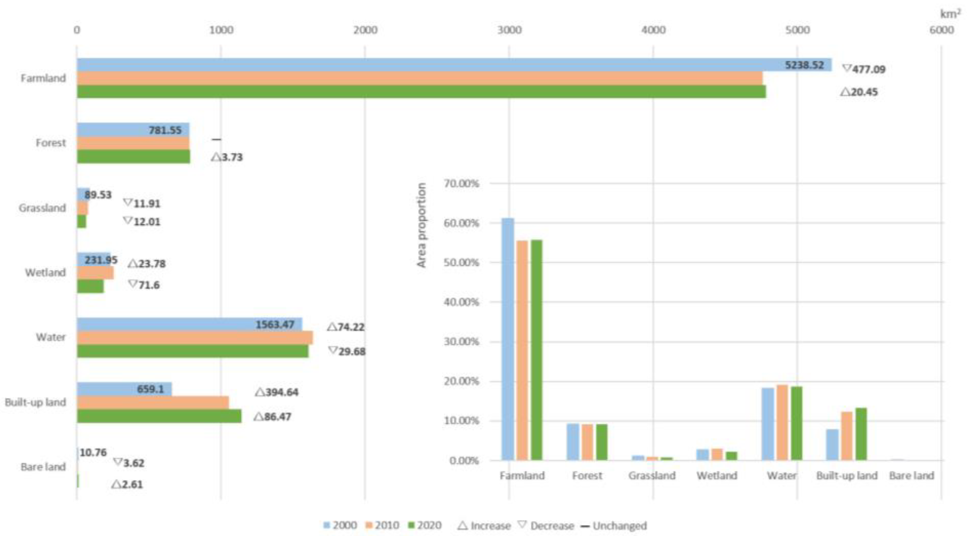Click the unchanged dash next to Forest bars
Image resolution: width=980 pixels, height=536 pixels.
click(216, 140)
